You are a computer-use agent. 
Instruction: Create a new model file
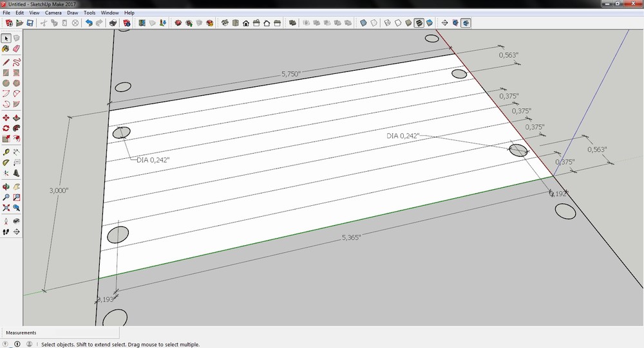pyautogui.click(x=9, y=23)
